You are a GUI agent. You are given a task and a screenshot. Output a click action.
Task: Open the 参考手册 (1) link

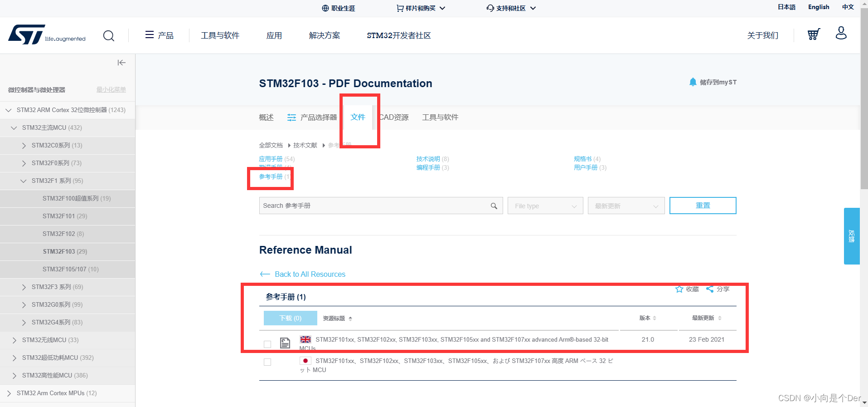click(275, 177)
